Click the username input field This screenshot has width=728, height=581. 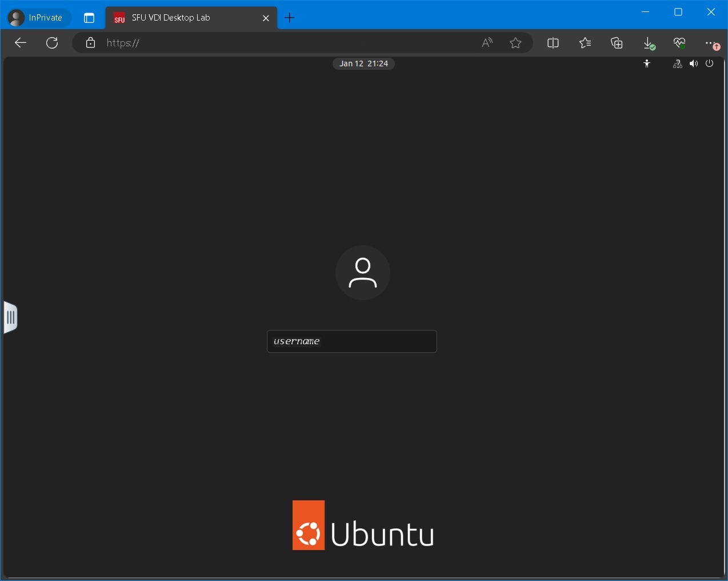point(352,341)
